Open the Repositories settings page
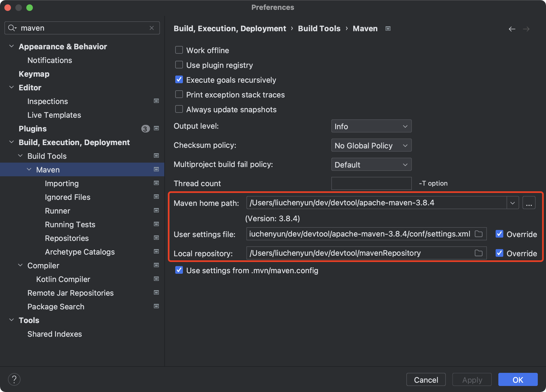The height and width of the screenshot is (392, 546). (67, 238)
